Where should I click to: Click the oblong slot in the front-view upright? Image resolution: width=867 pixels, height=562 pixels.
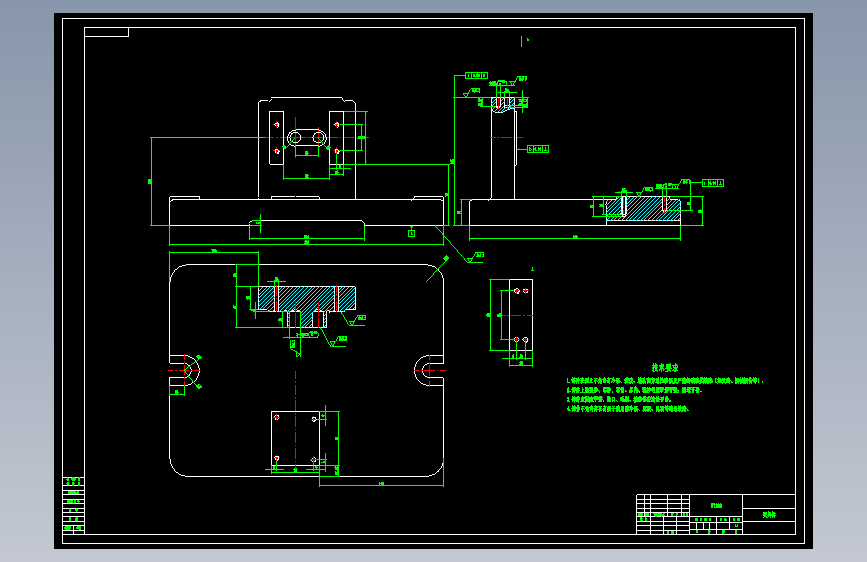(x=306, y=137)
